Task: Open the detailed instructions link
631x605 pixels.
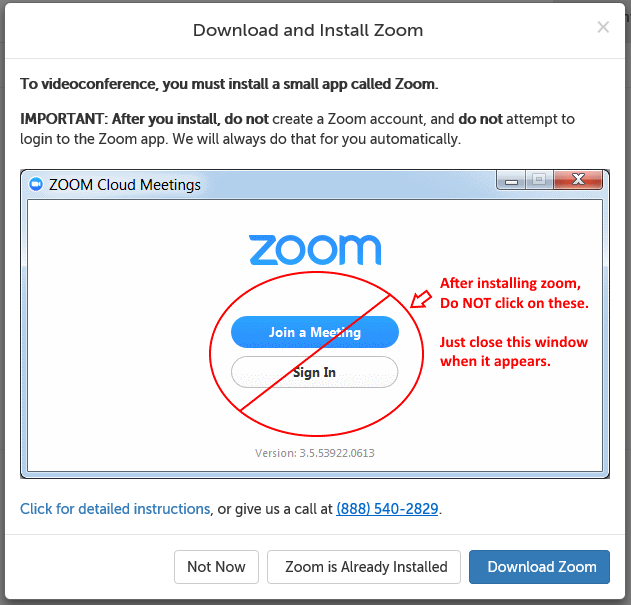Action: 115,509
